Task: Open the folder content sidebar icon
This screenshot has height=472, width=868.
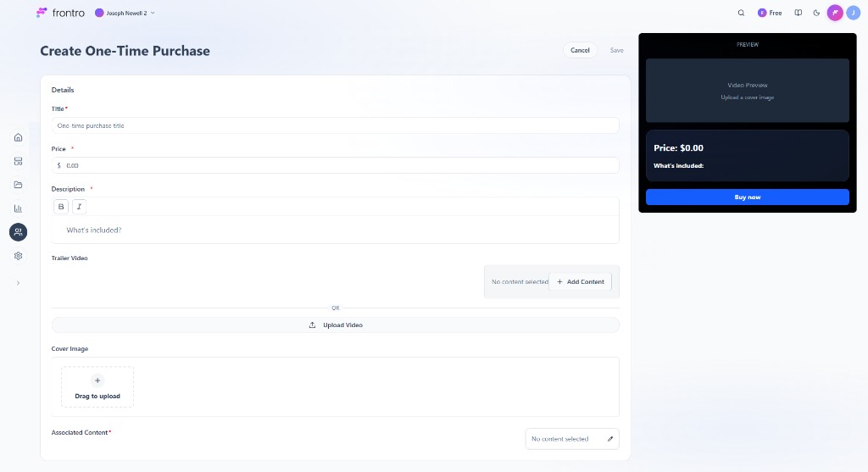Action: click(x=19, y=185)
